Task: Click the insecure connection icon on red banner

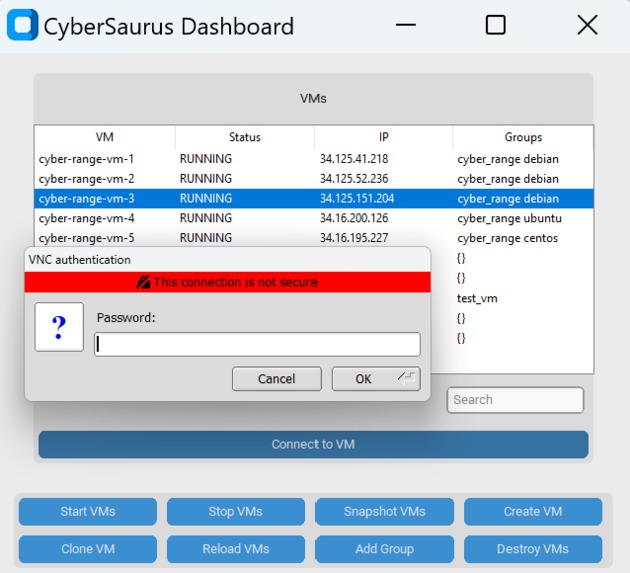Action: [143, 282]
